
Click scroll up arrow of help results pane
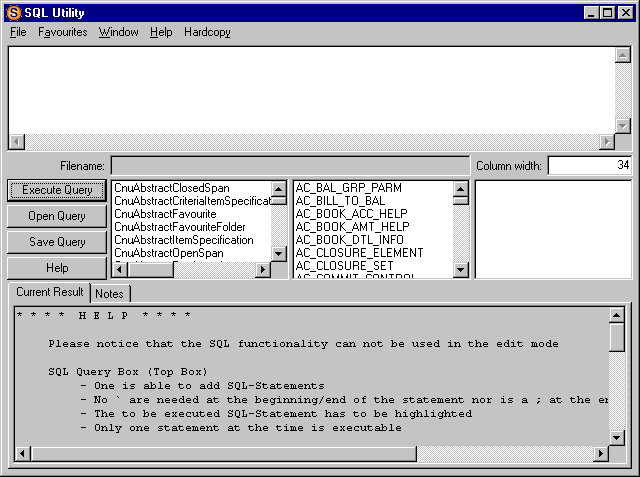[x=617, y=315]
